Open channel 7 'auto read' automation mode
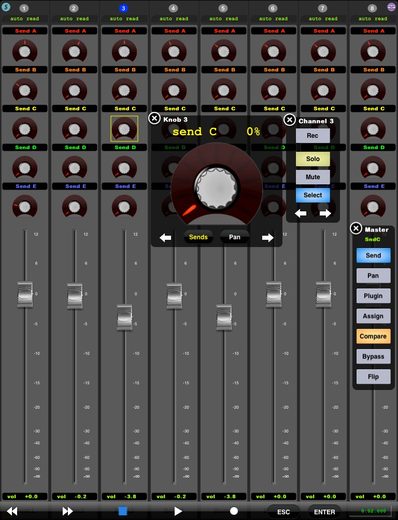This screenshot has width=398, height=520. pos(323,19)
